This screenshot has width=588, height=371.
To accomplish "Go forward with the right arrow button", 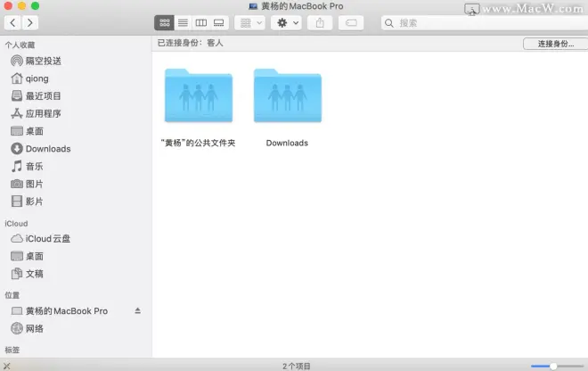I will (29, 23).
